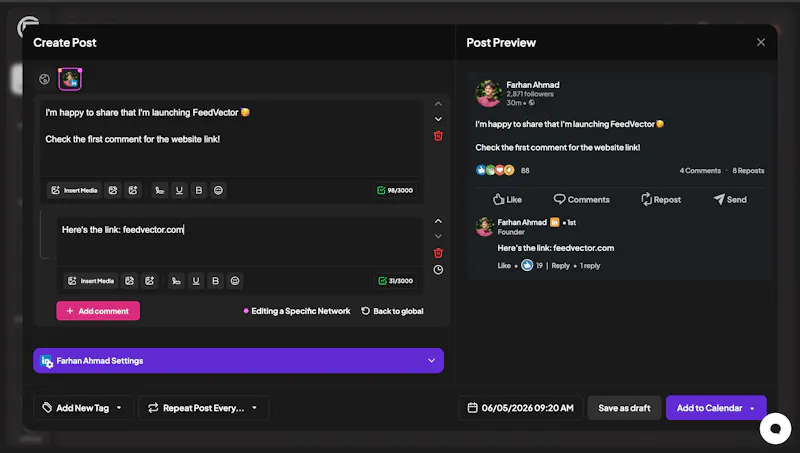Image resolution: width=800 pixels, height=453 pixels.
Task: Click the 8 Reposts count in preview
Action: (x=748, y=170)
